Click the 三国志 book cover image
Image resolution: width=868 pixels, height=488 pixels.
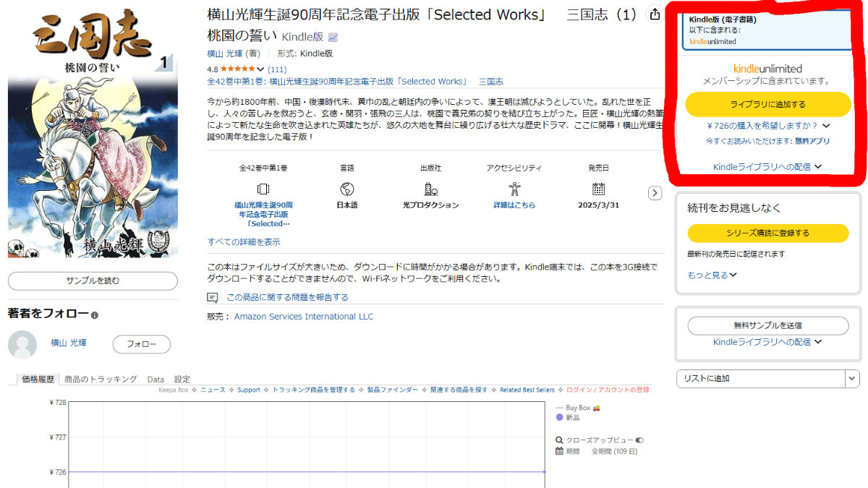pos(93,132)
